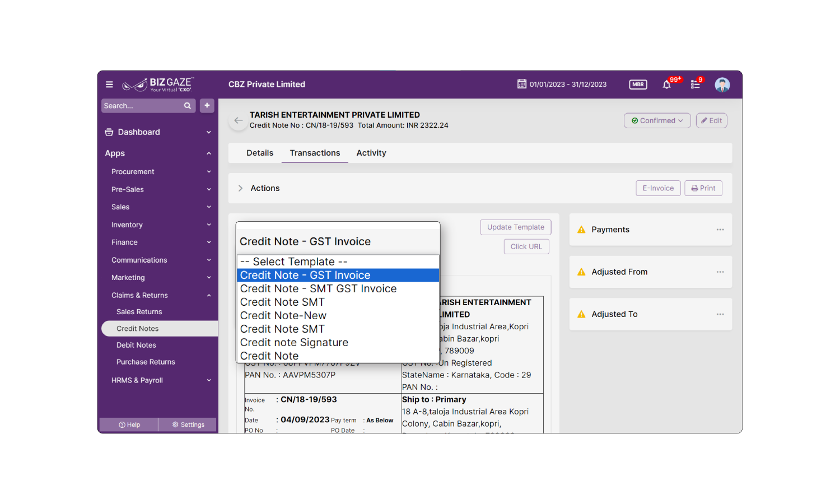840x504 pixels.
Task: Expand the Inventory menu
Action: tap(209, 225)
